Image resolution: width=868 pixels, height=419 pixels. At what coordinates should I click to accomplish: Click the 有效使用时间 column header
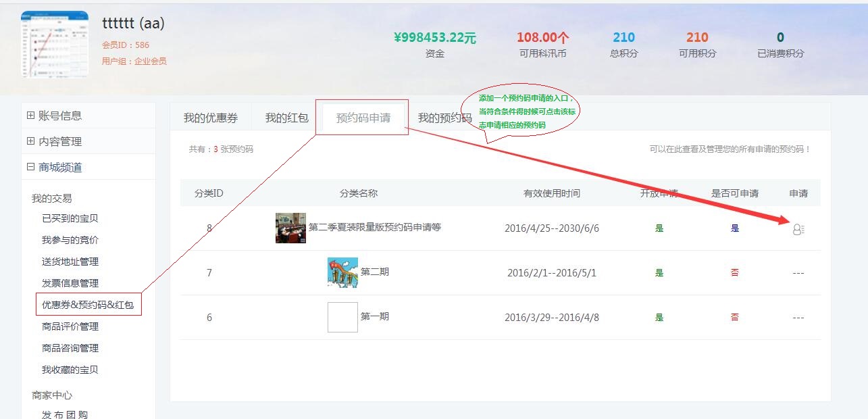552,193
